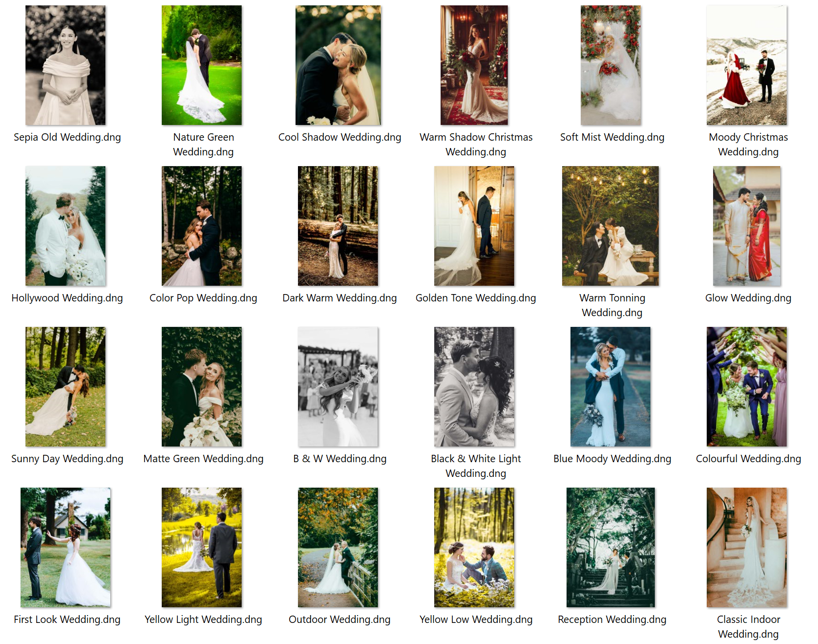Select the Matte Green Wedding.dng image
Viewport: 818px width, 644px height.
pos(201,387)
